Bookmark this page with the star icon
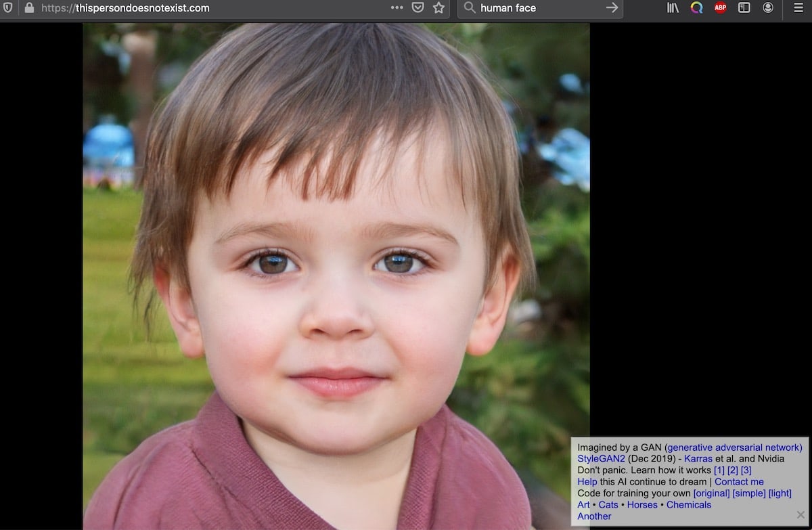812x530 pixels. point(438,8)
